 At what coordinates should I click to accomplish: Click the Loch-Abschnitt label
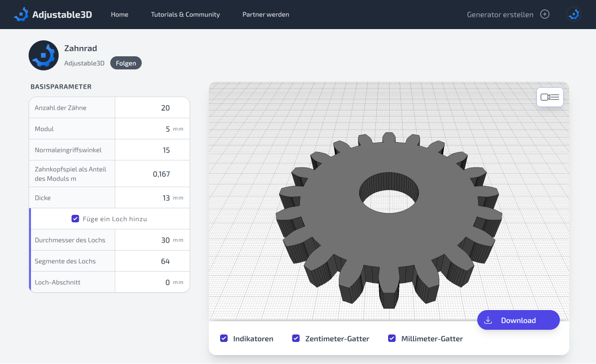point(58,282)
